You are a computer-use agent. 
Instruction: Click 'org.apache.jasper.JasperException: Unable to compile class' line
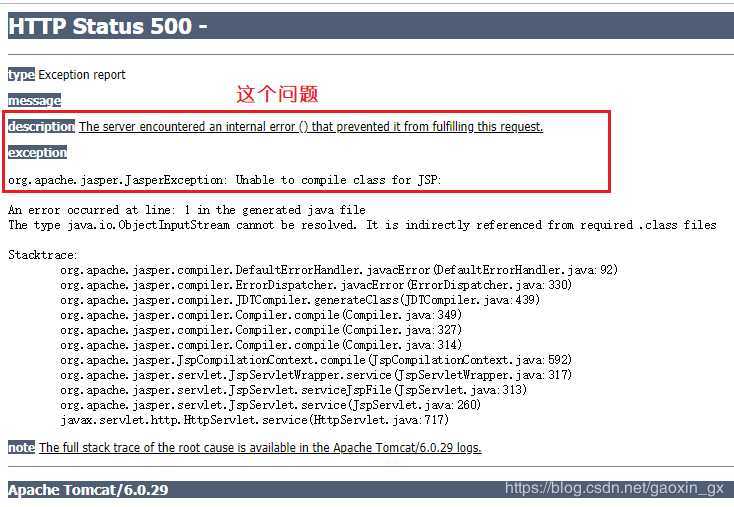coord(225,180)
